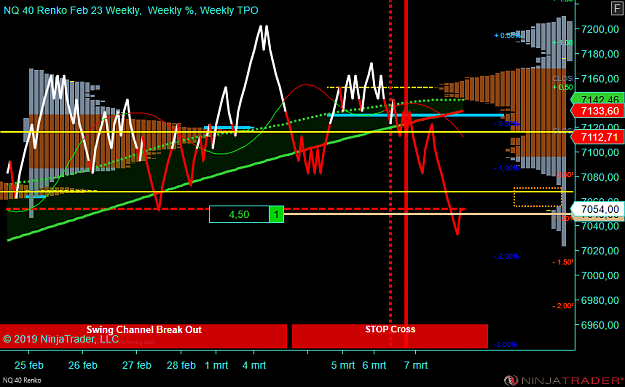
Task: Select the 4,50 order marker box
Action: 239,214
